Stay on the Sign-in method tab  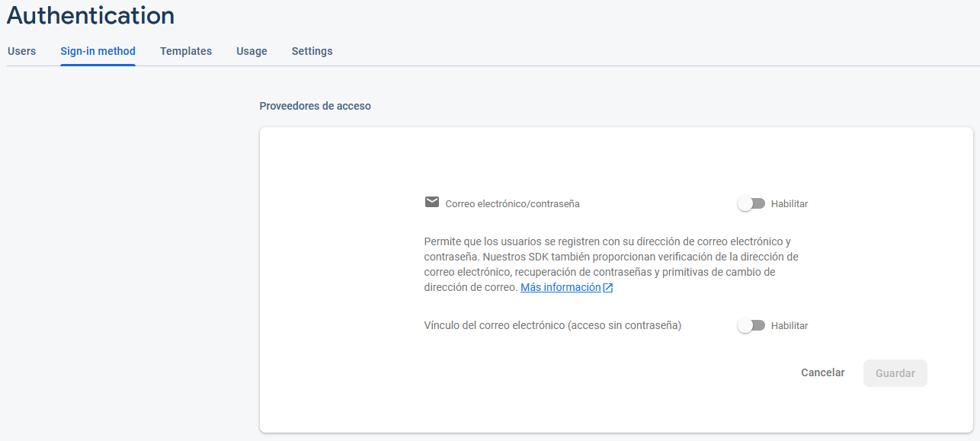point(98,51)
